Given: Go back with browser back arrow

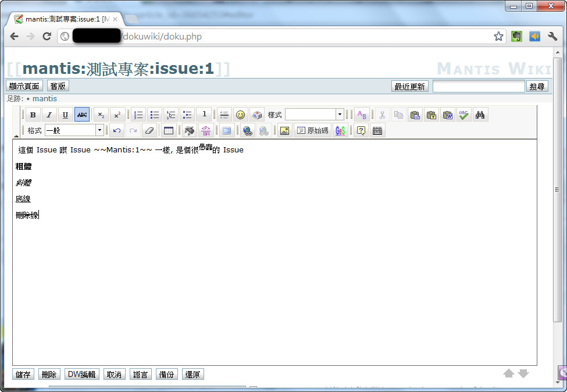Looking at the screenshot, I should click(x=14, y=36).
